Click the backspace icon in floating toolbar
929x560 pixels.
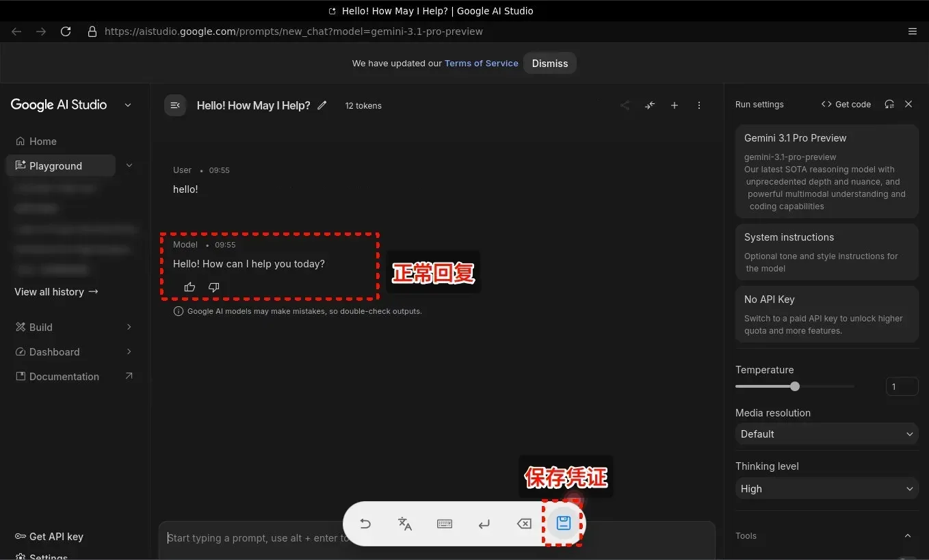pyautogui.click(x=523, y=524)
